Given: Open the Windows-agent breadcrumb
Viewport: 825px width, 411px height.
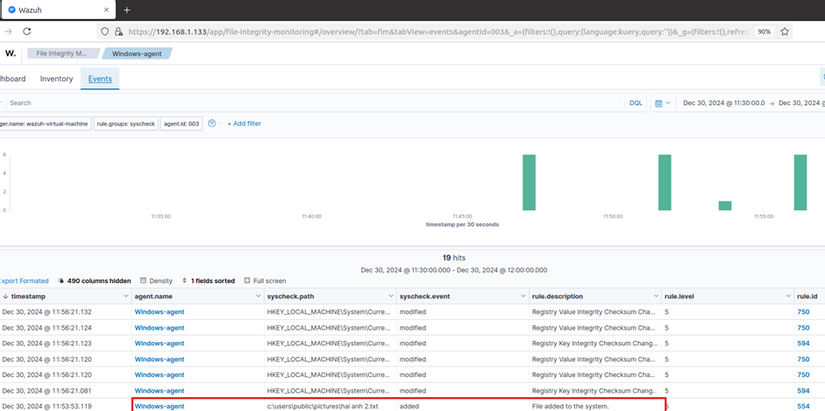Looking at the screenshot, I should coord(137,53).
